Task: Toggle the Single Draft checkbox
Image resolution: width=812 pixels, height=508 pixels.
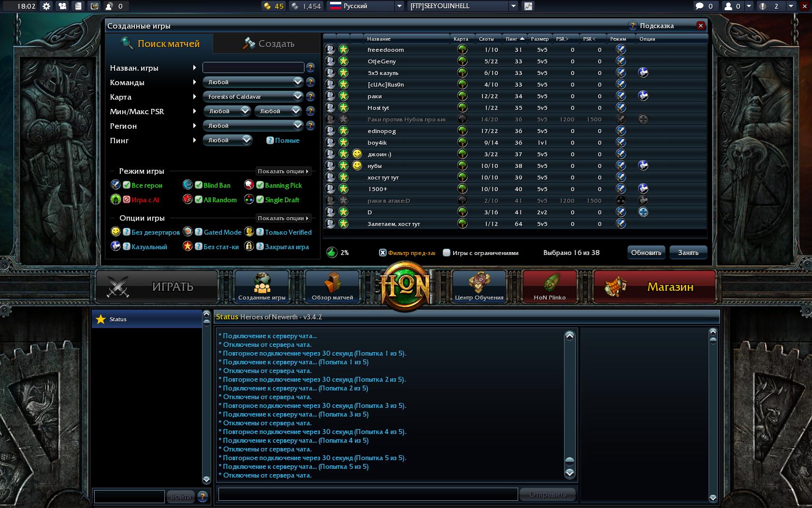Action: [x=260, y=199]
